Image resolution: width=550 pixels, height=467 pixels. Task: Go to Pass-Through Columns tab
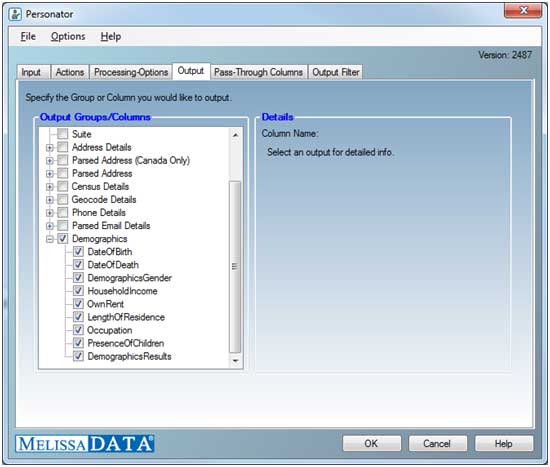259,72
